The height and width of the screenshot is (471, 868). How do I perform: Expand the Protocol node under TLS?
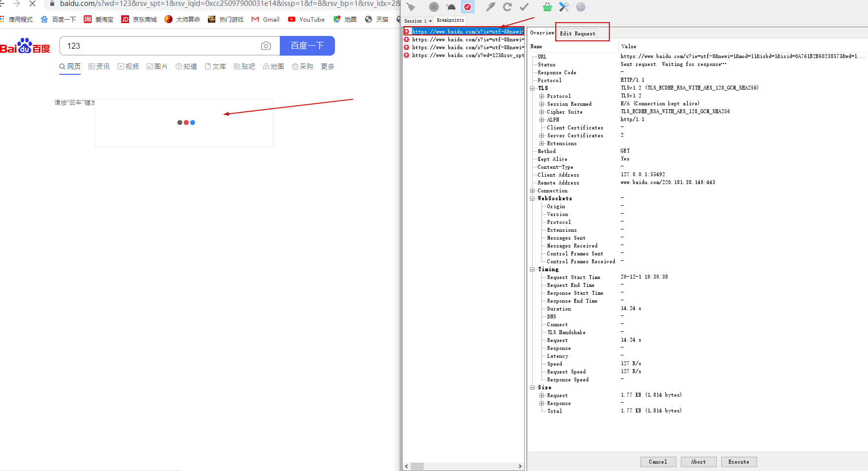click(541, 96)
